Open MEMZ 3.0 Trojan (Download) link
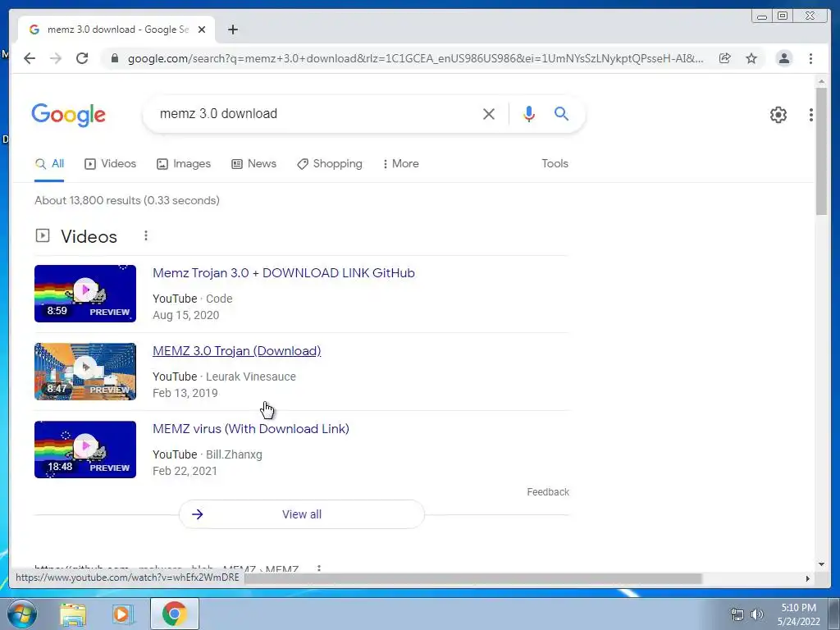Image resolution: width=840 pixels, height=630 pixels. [x=237, y=351]
